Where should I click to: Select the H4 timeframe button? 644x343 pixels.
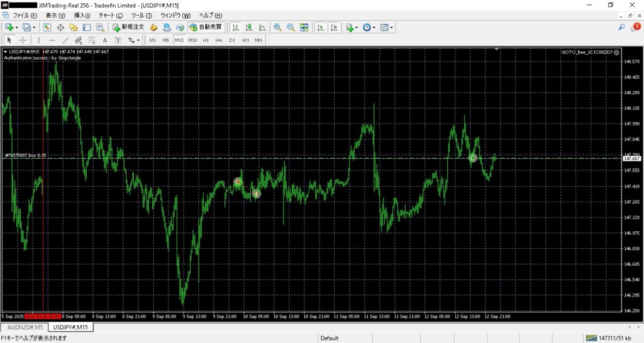pos(219,40)
